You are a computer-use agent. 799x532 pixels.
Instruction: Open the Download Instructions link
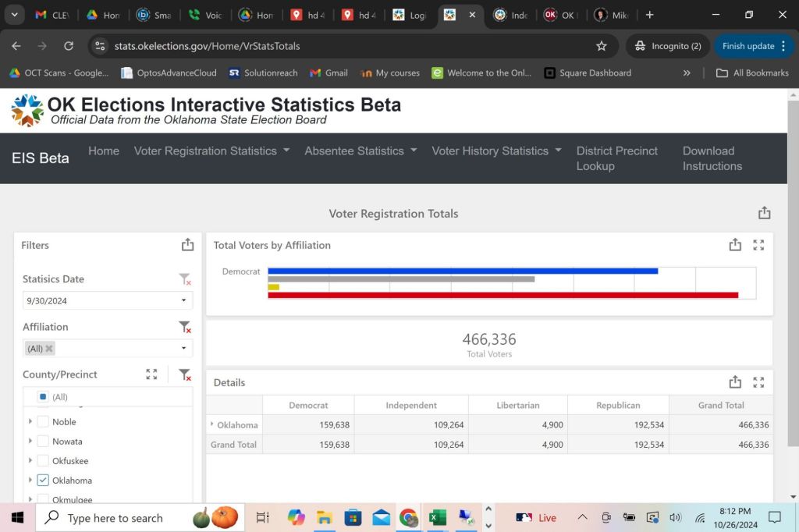tap(712, 158)
